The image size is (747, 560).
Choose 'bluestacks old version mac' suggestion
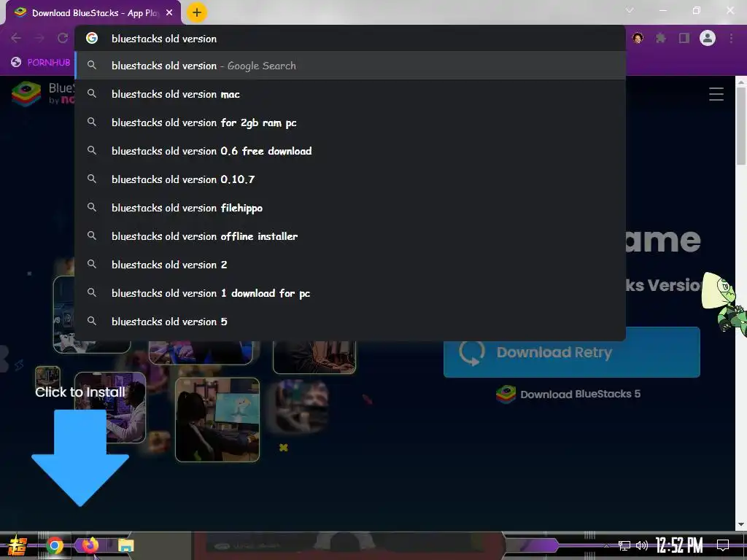pos(349,94)
